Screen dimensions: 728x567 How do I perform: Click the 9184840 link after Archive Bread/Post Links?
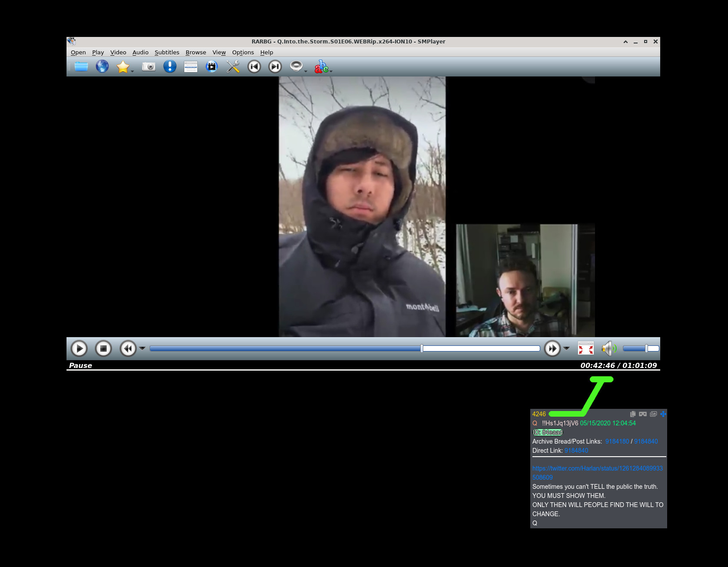click(x=646, y=441)
